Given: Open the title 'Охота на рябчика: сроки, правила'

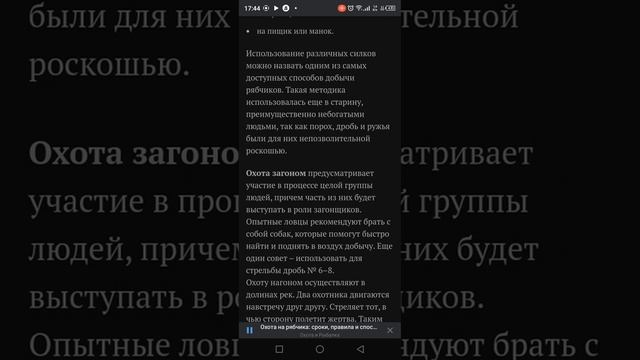Looking at the screenshot, I should (319, 327).
